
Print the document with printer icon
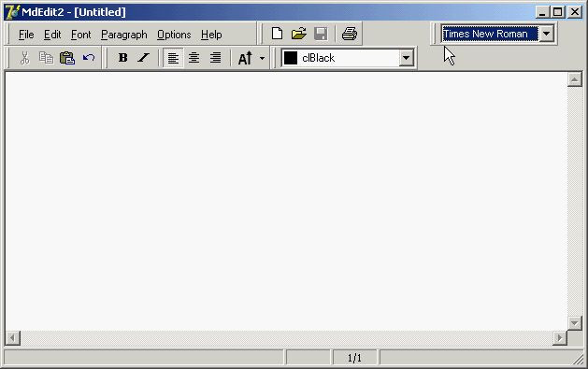tap(350, 34)
